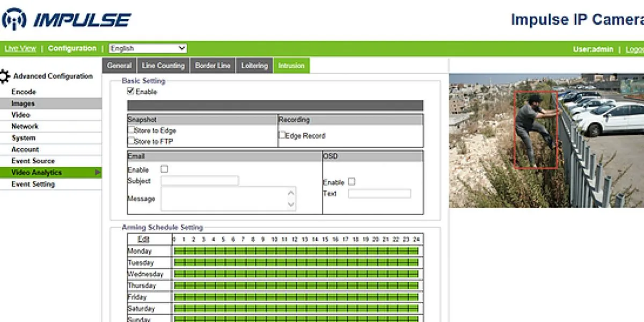Click the email Subject input field
644x322 pixels.
point(200,181)
